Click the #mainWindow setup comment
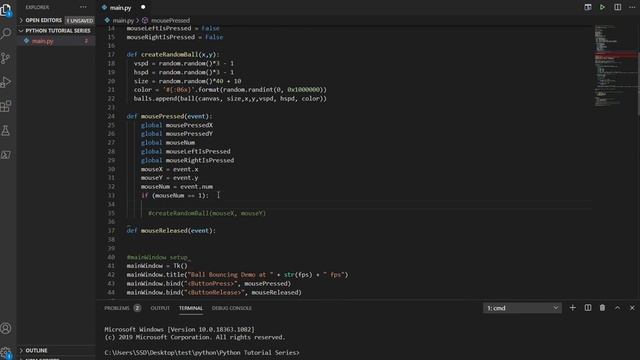The image size is (640, 360). point(158,257)
